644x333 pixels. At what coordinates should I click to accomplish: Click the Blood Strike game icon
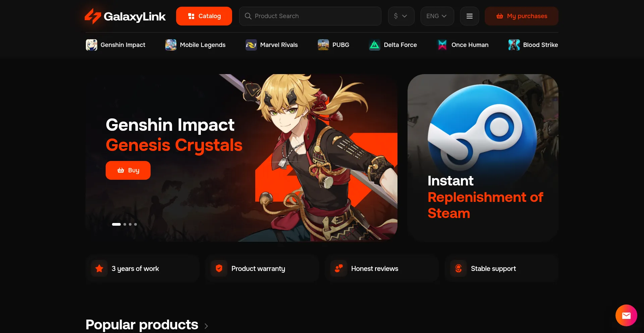pos(514,45)
